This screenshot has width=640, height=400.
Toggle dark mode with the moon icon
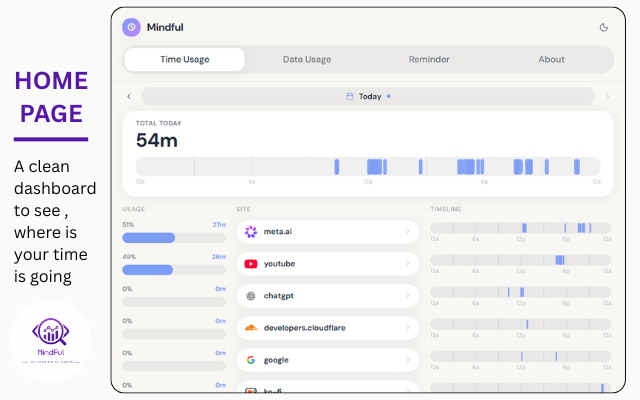click(604, 27)
